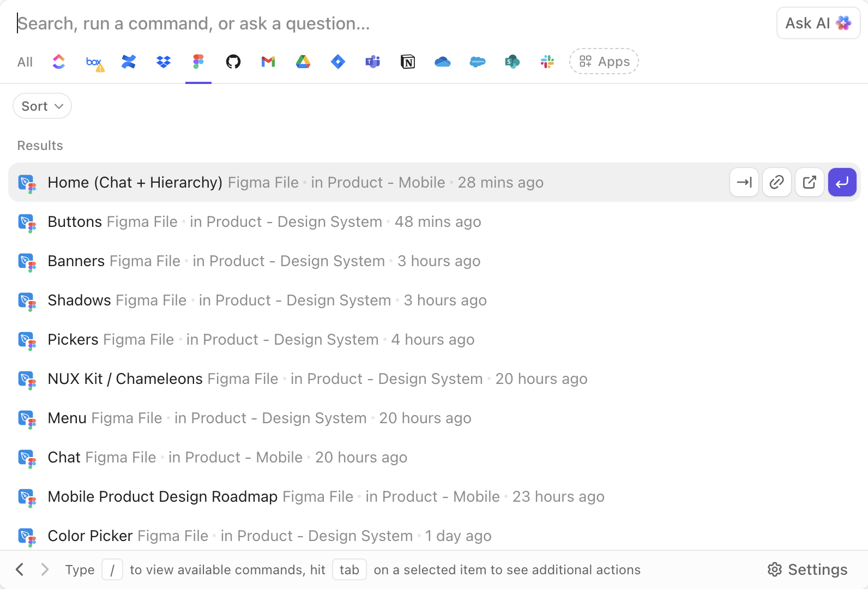Open the Apps connection button
This screenshot has height=589, width=868.
(604, 62)
